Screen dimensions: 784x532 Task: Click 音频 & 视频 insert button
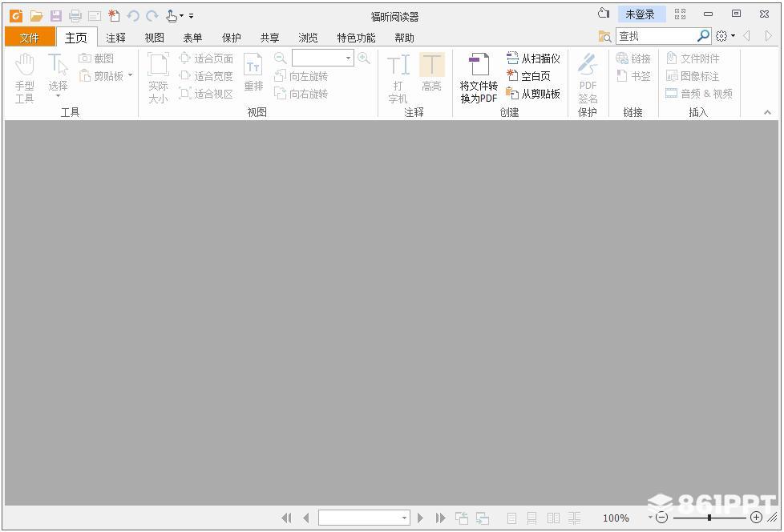pyautogui.click(x=699, y=94)
